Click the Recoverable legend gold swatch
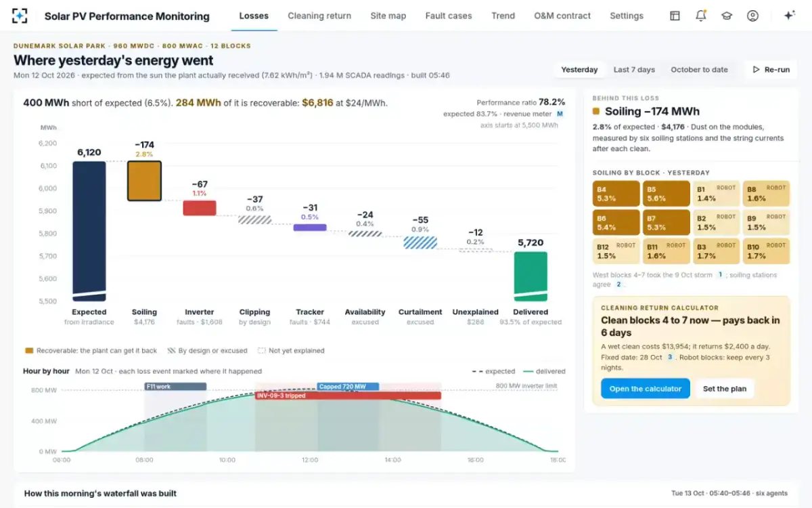 point(29,351)
